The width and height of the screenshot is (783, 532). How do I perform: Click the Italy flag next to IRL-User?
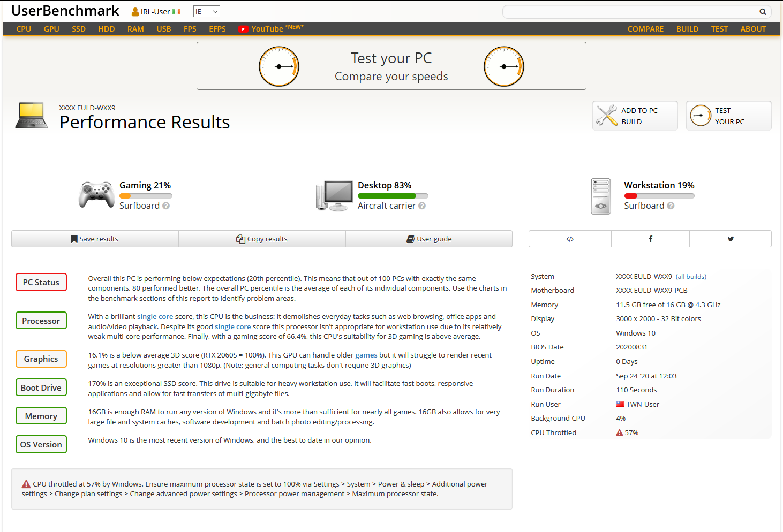pos(176,12)
